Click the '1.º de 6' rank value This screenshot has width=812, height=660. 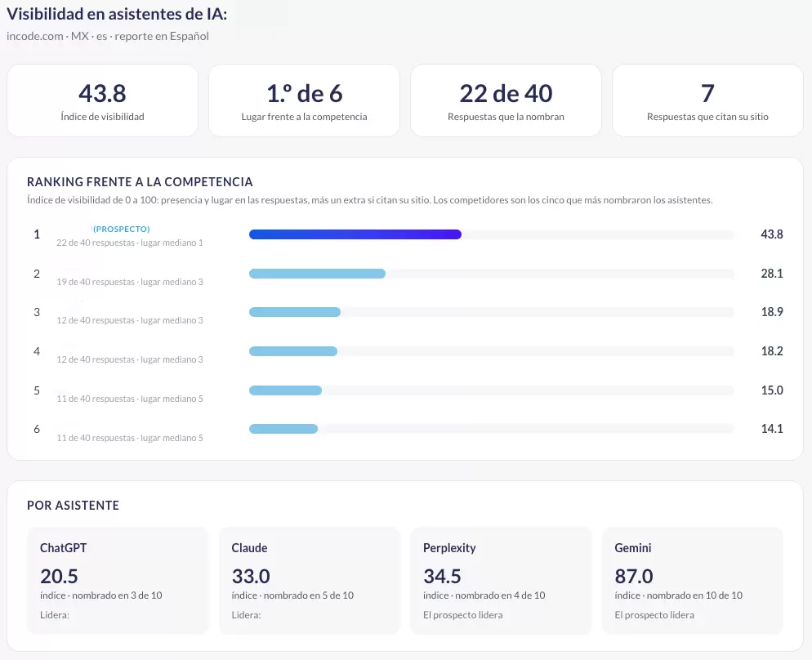[304, 94]
